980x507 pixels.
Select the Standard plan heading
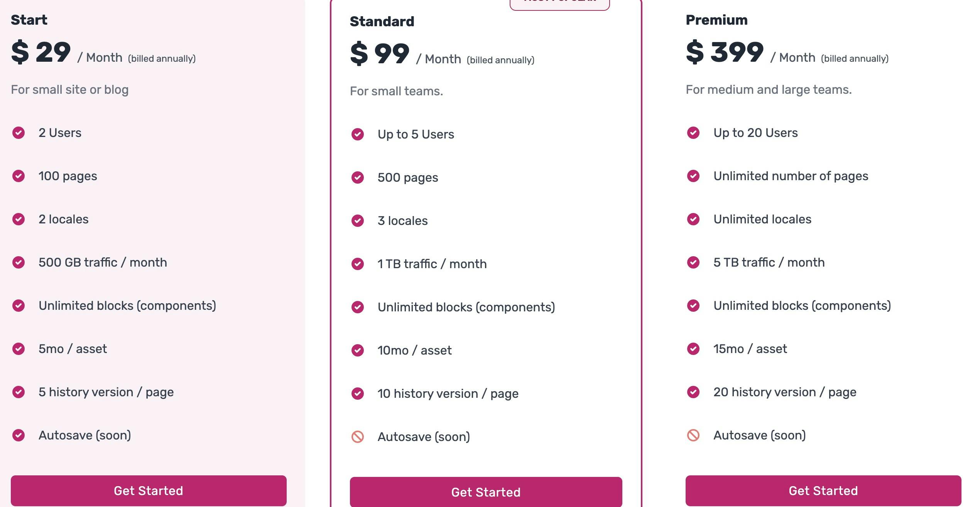(382, 22)
